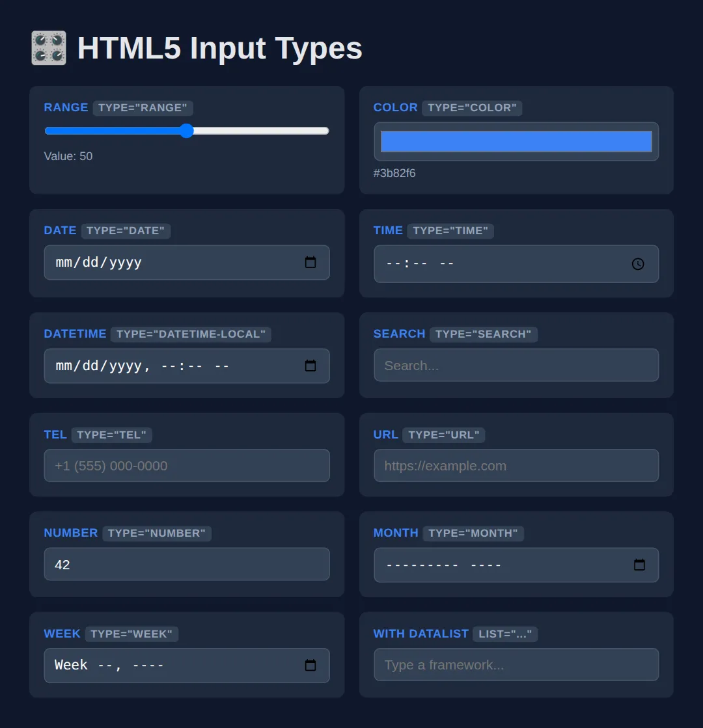Click the TEL label
The height and width of the screenshot is (728, 703).
click(55, 435)
